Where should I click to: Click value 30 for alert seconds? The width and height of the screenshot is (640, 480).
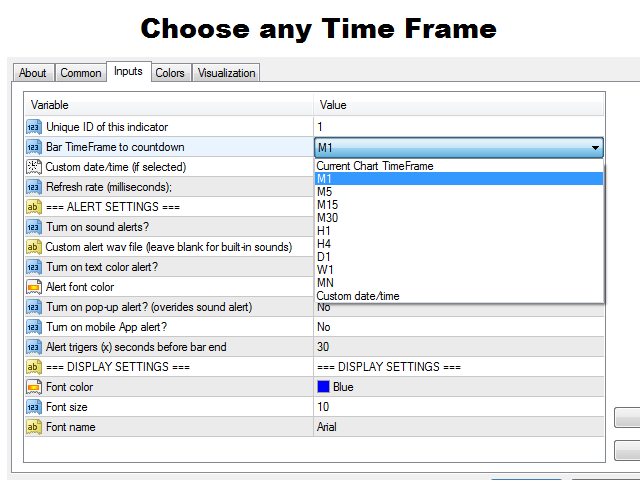click(323, 347)
